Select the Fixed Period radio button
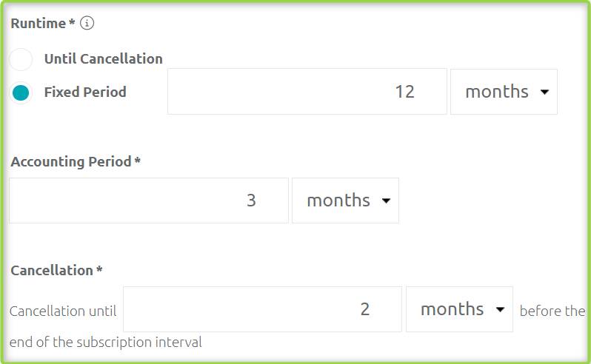This screenshot has width=591, height=364. [21, 92]
